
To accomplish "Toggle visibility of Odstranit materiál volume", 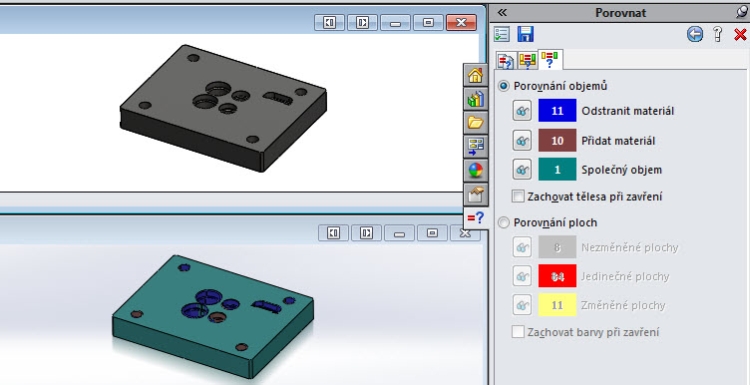I will 522,111.
